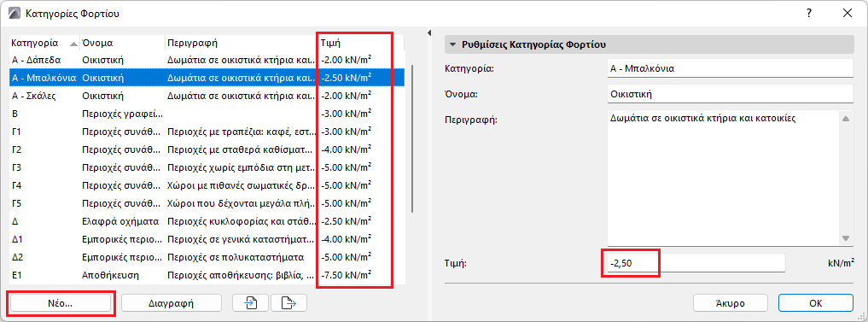
Task: Select the Γ1 category row
Action: (207, 132)
